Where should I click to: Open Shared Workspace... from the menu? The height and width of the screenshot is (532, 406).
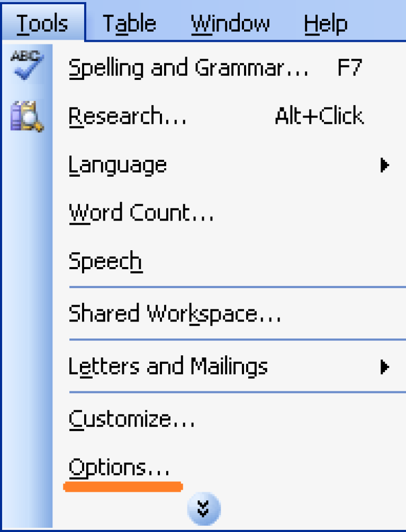tap(175, 314)
